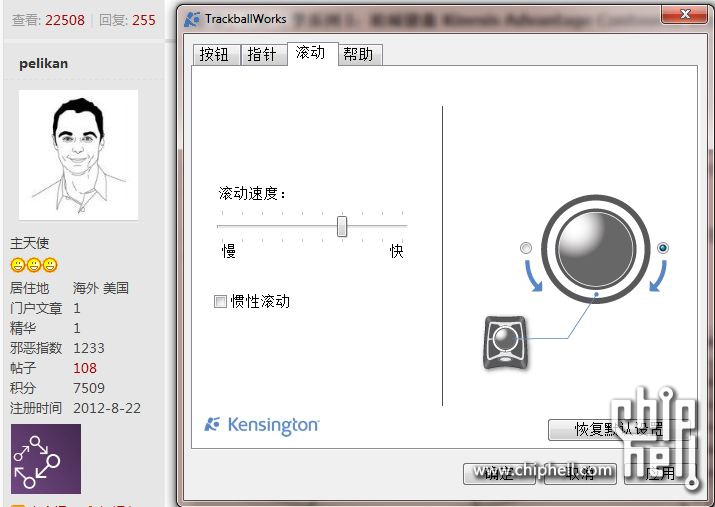
Task: Click the right blue curved scroll arrow
Action: pyautogui.click(x=658, y=275)
